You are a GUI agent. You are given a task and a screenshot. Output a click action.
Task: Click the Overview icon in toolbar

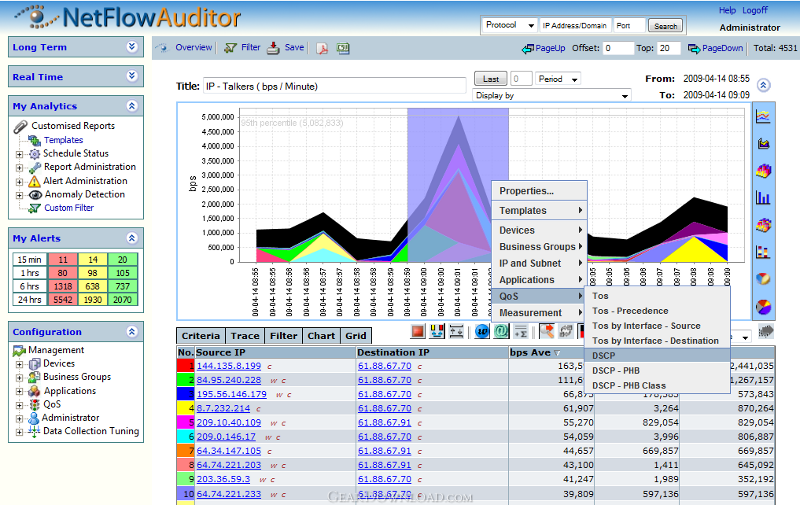click(163, 48)
